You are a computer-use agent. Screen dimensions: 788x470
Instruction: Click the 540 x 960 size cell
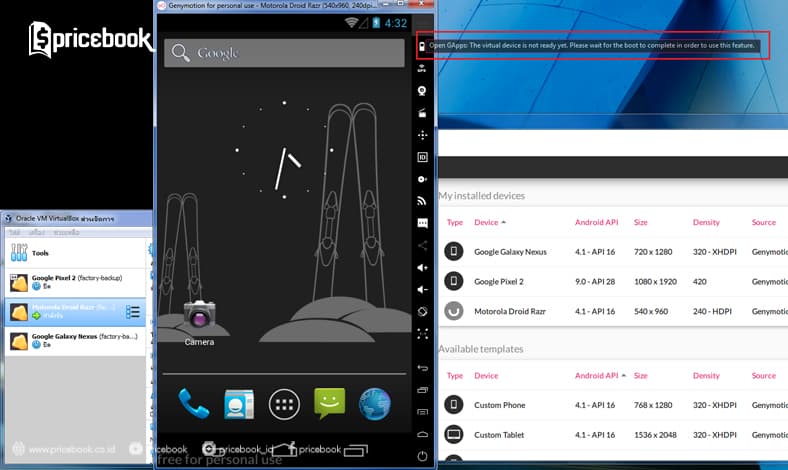pos(651,311)
